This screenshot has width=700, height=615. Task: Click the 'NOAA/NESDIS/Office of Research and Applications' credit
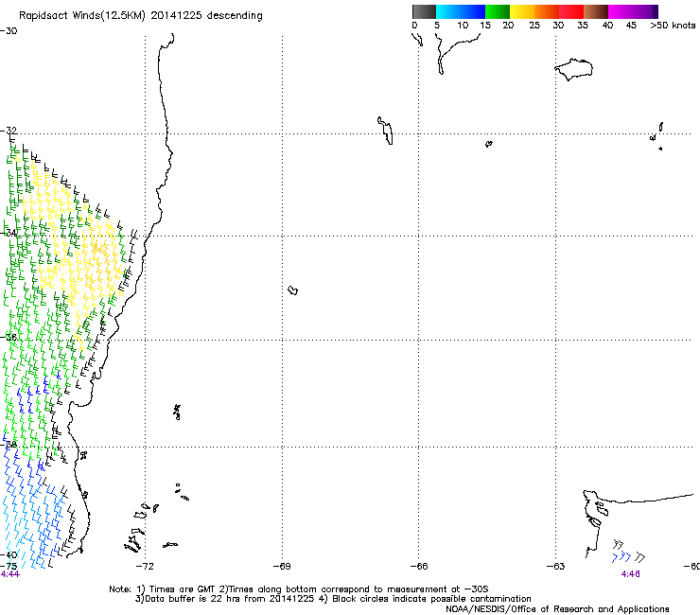point(557,609)
